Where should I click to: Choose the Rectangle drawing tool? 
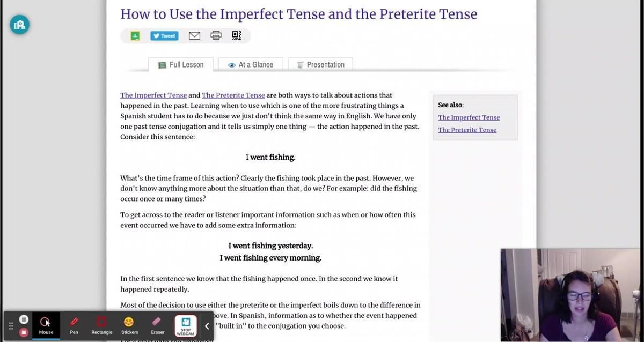click(x=101, y=326)
